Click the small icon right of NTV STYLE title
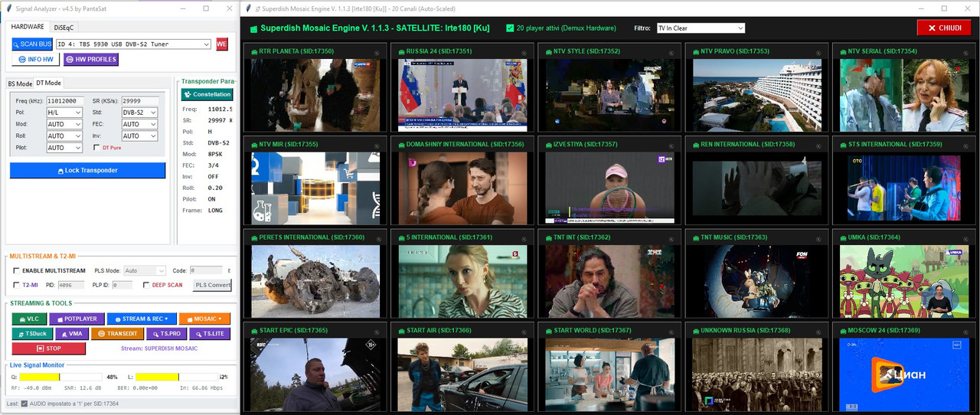 coord(670,53)
